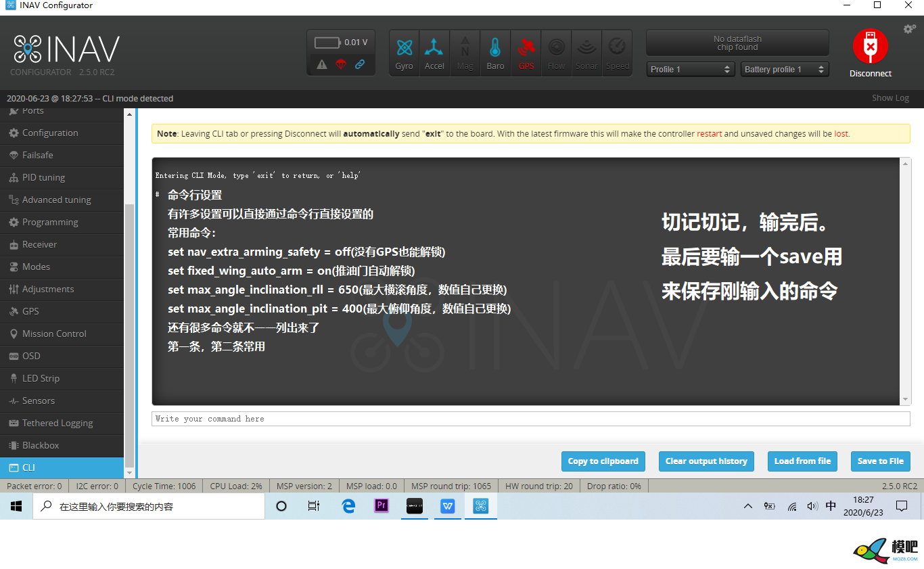Image resolution: width=924 pixels, height=569 pixels.
Task: Open the LED Strip tab
Action: coord(62,378)
